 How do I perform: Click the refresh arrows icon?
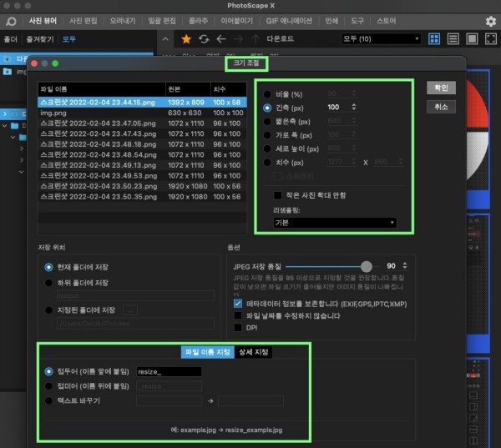coord(203,38)
